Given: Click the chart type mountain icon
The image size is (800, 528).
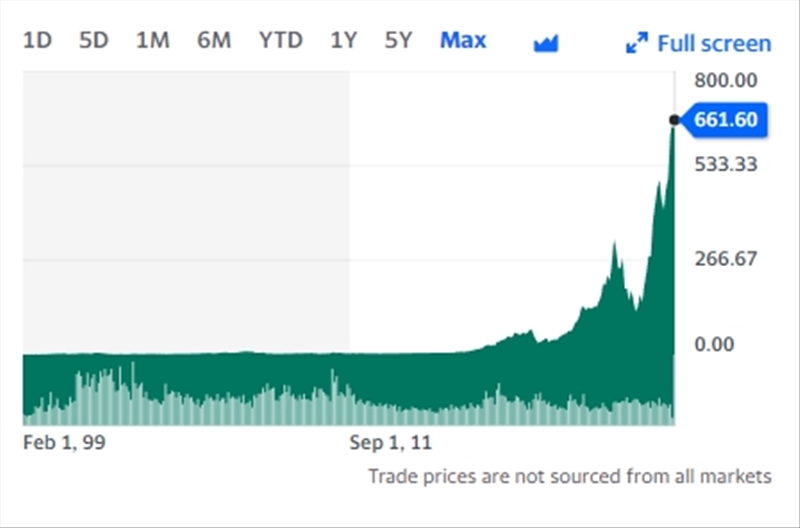Looking at the screenshot, I should [546, 43].
